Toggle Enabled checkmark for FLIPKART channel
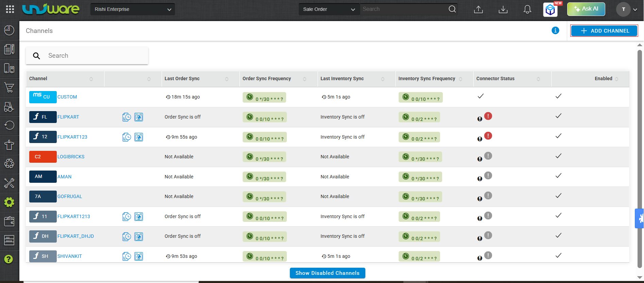Image resolution: width=644 pixels, height=283 pixels. click(558, 116)
